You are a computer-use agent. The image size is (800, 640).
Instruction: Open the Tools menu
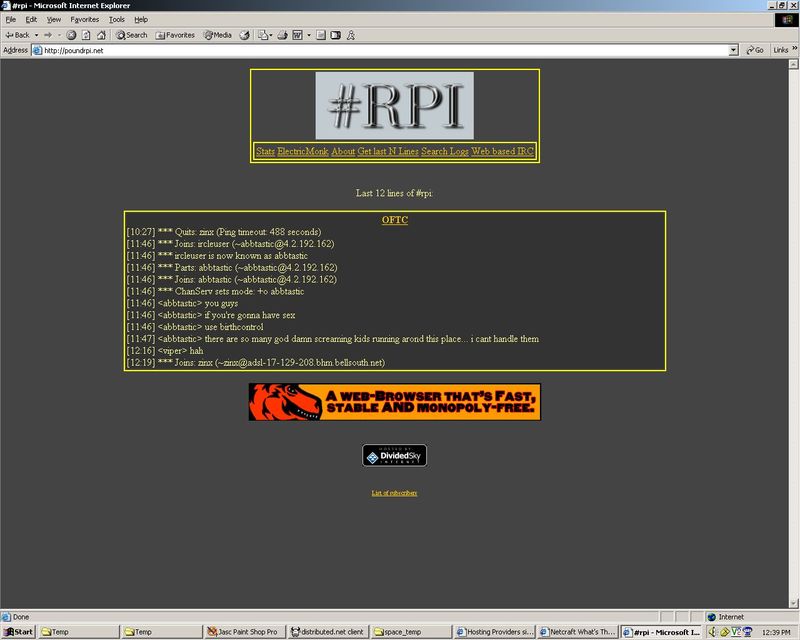point(116,19)
